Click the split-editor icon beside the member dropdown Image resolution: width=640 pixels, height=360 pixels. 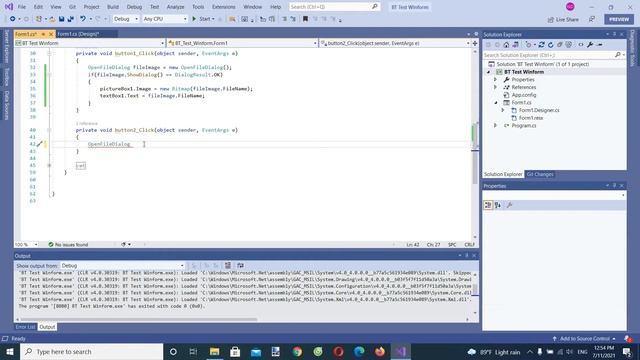click(x=475, y=43)
